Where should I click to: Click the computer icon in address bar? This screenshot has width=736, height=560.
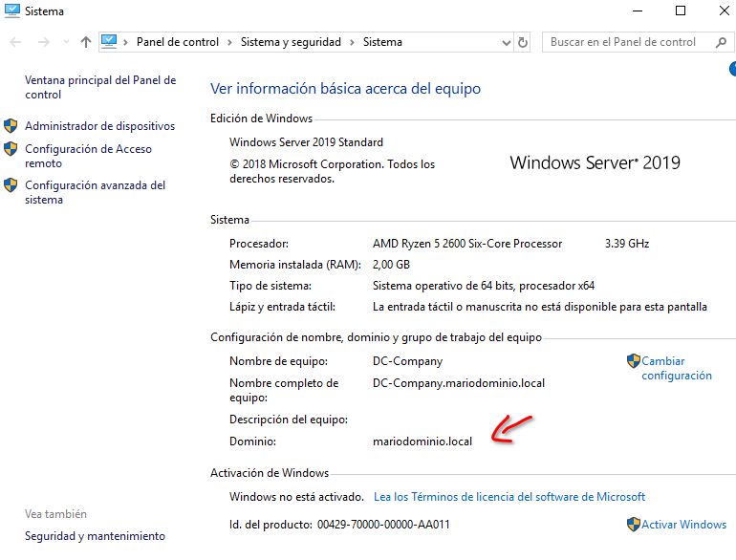pos(109,42)
